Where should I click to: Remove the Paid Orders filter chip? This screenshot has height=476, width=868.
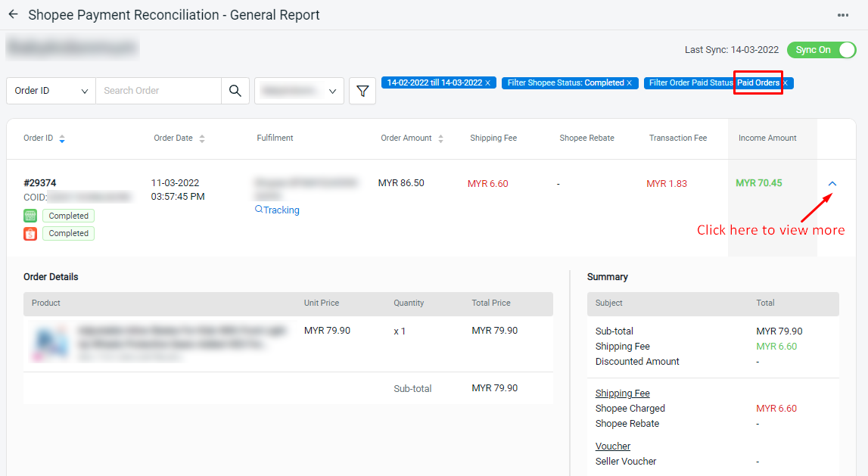785,82
